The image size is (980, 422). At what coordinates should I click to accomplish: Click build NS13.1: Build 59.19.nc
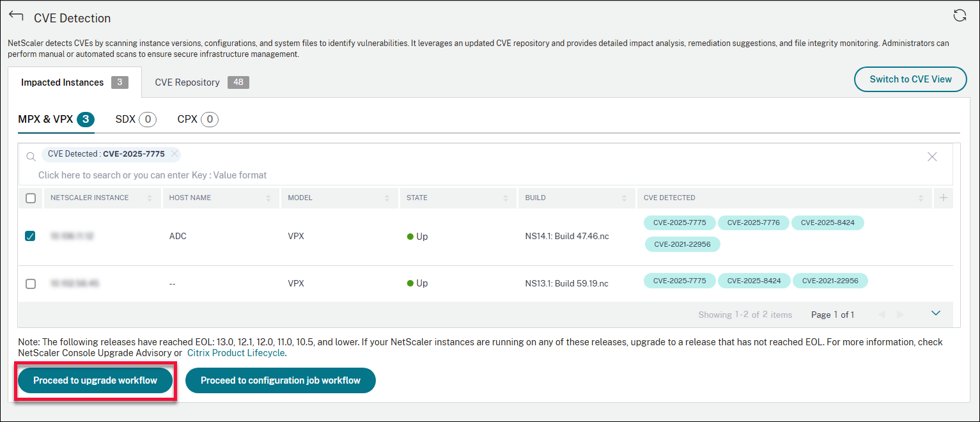567,283
